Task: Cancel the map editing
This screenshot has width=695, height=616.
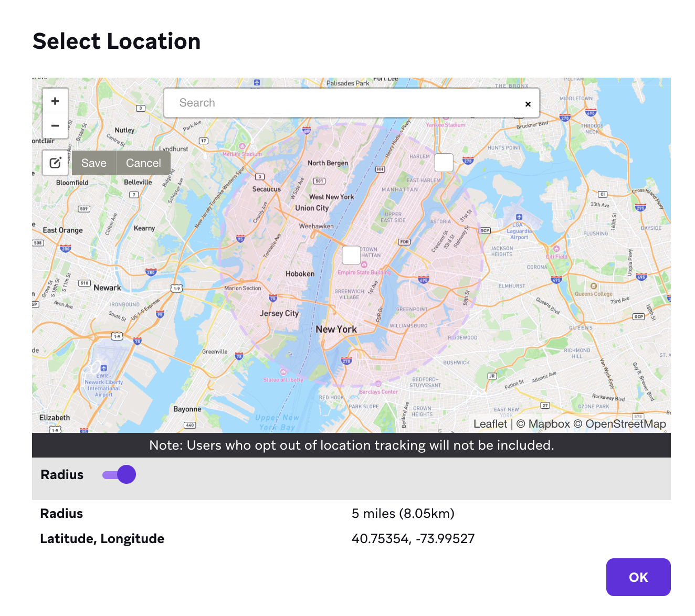Action: (x=143, y=163)
